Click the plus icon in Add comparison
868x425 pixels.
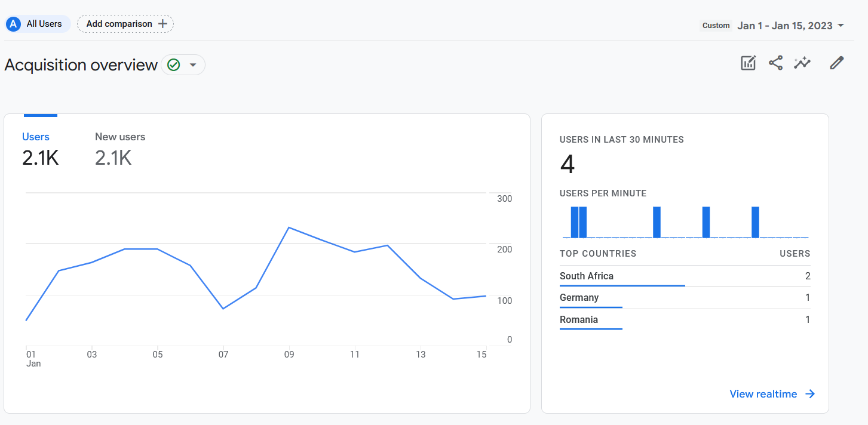point(162,24)
